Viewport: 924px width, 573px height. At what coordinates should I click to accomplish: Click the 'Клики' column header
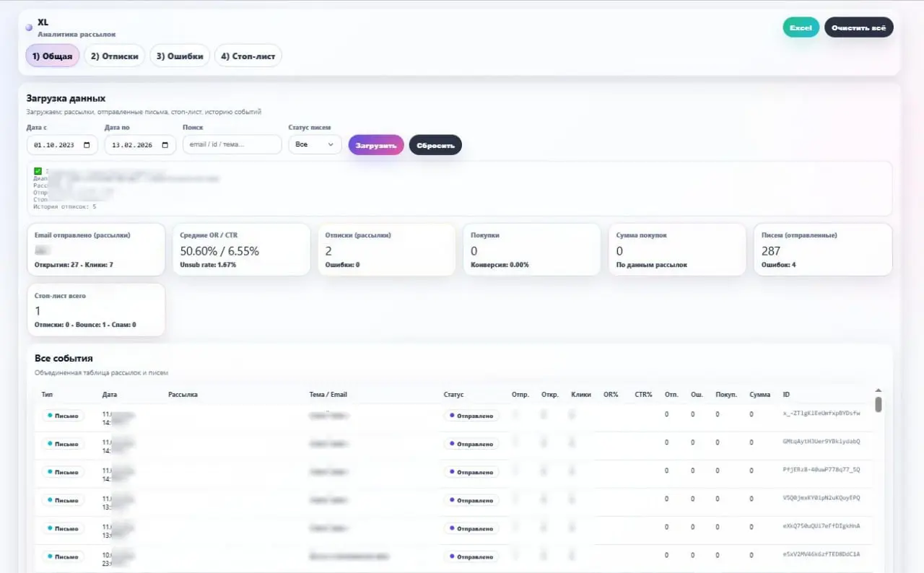pyautogui.click(x=581, y=395)
